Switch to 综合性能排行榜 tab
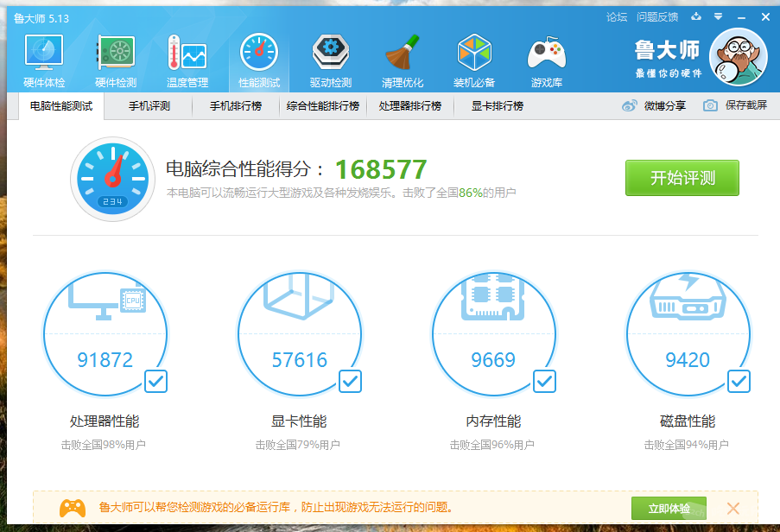Screen dimensions: 780x532 [323, 106]
